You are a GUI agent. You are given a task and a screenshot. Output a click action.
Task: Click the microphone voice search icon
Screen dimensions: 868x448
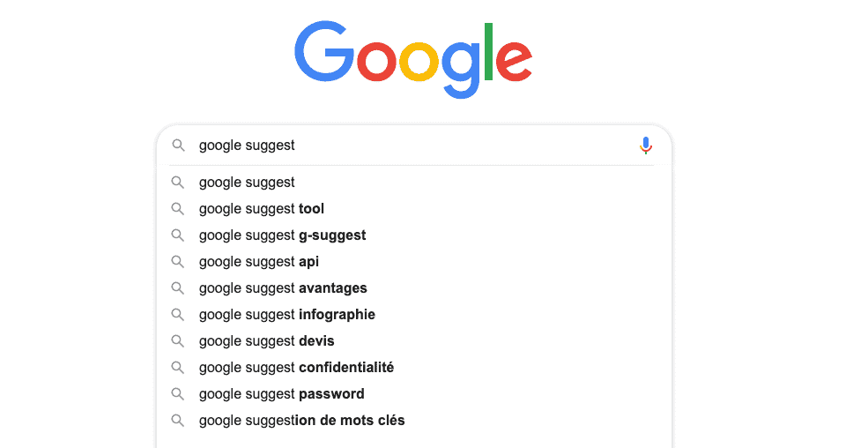tap(645, 146)
